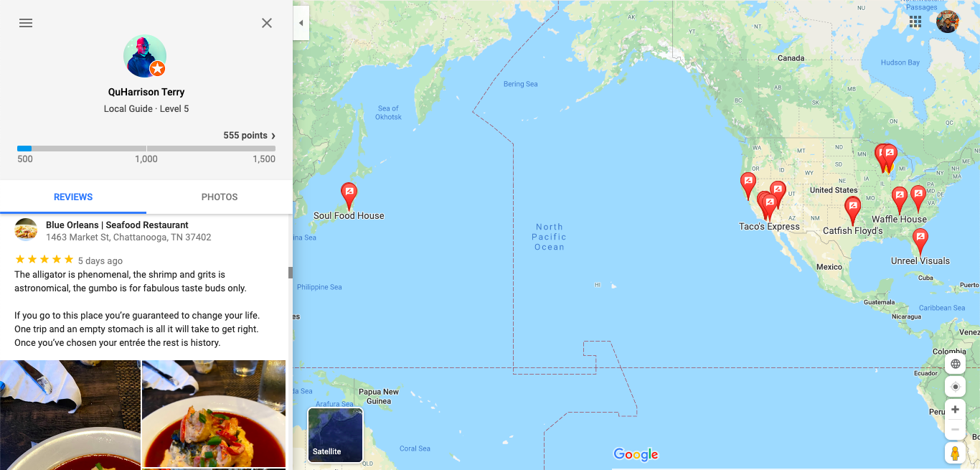Switch to the Photos tab
The width and height of the screenshot is (980, 470).
(220, 197)
